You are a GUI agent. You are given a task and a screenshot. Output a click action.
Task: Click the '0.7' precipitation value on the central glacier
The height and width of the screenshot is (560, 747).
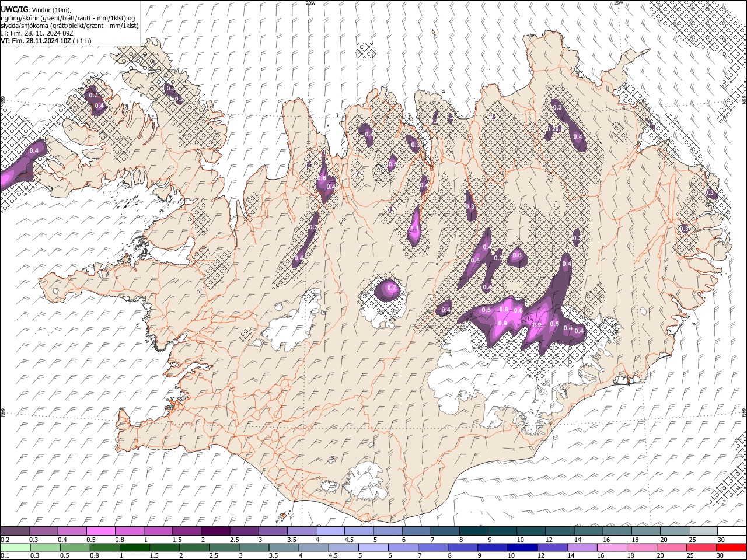click(392, 288)
